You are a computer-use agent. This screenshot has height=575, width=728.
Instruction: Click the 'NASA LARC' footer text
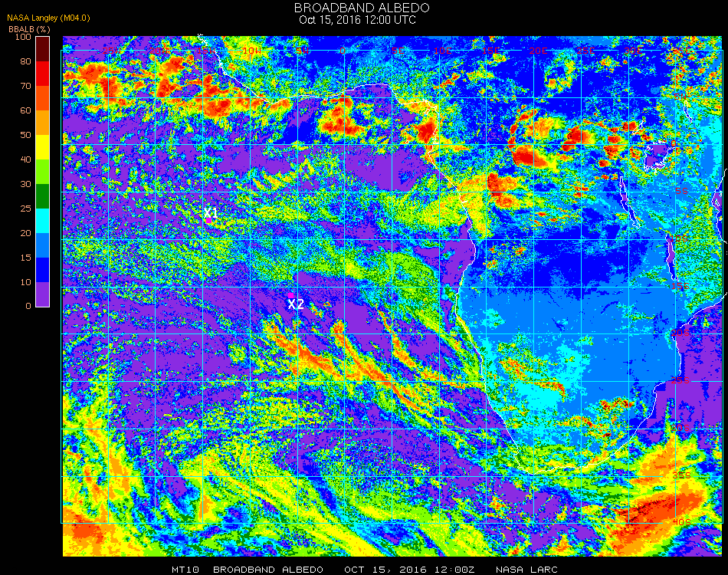526,570
